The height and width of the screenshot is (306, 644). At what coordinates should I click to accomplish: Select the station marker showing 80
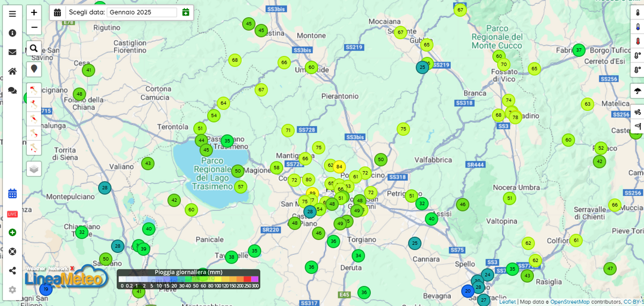[x=308, y=180]
